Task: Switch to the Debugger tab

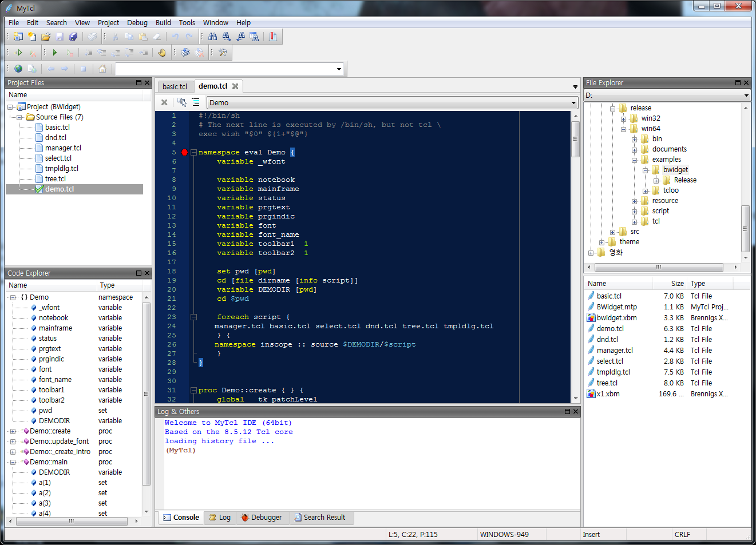Action: (x=262, y=518)
